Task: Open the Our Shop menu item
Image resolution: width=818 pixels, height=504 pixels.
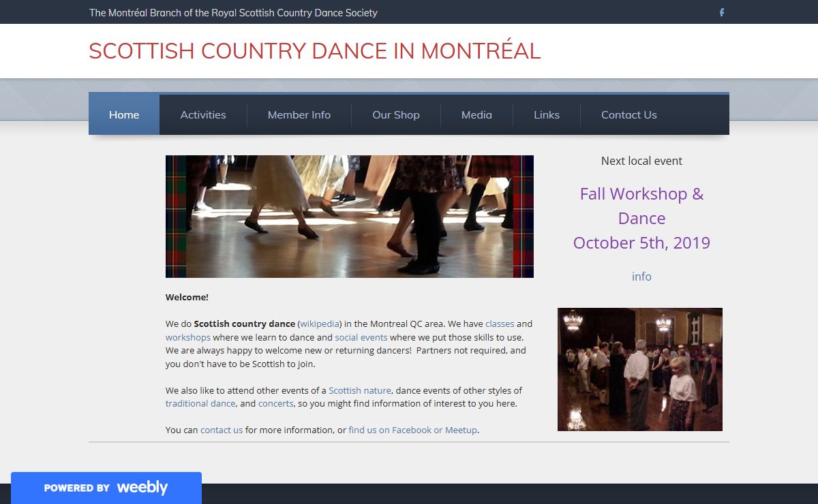Action: (396, 114)
